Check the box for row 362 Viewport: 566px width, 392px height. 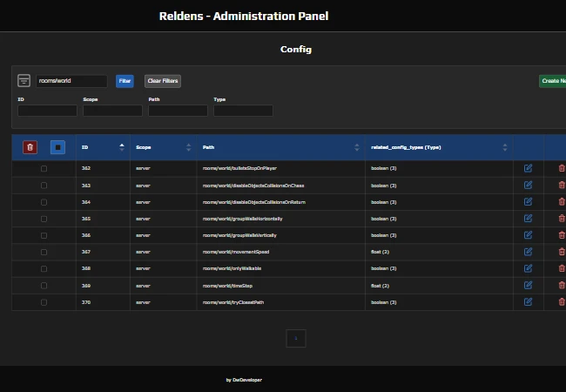point(44,169)
